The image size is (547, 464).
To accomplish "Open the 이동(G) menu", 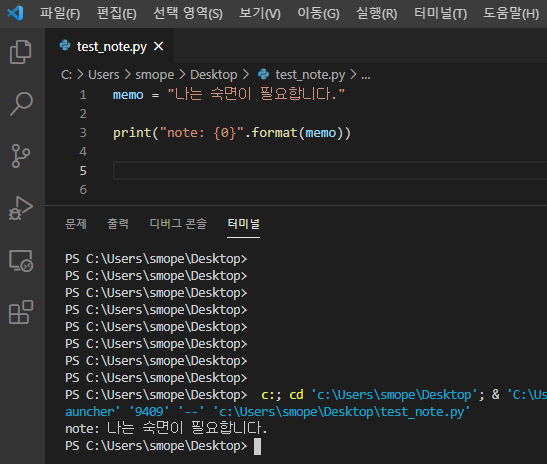I will click(x=318, y=14).
